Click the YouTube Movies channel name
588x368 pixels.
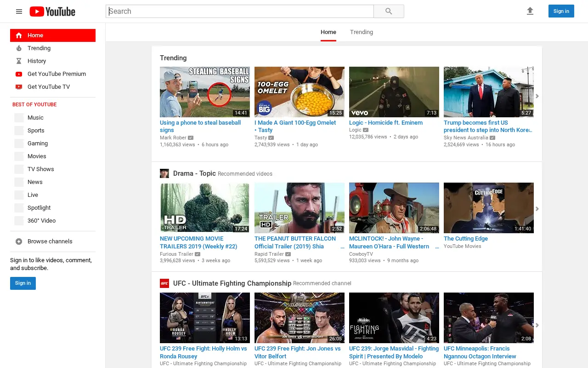463,246
